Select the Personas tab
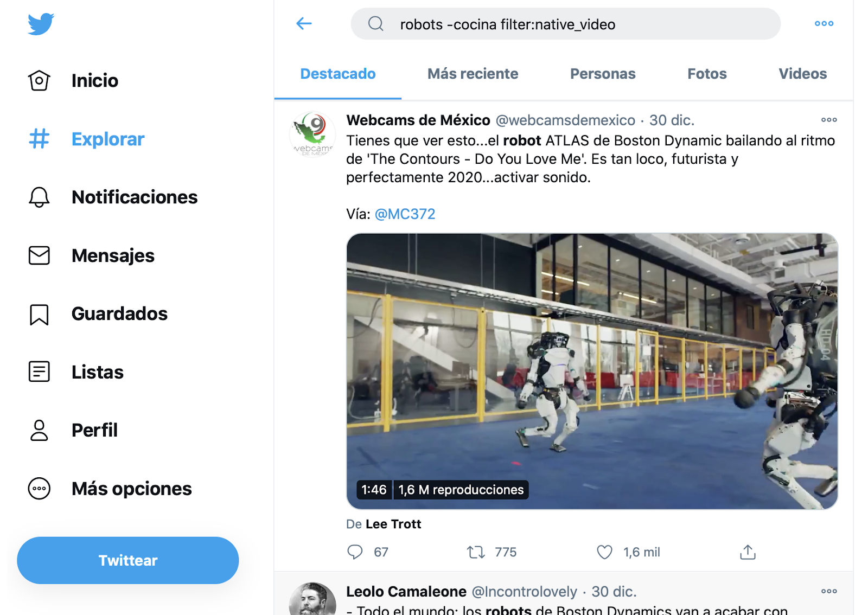This screenshot has height=615, width=868. (x=602, y=74)
